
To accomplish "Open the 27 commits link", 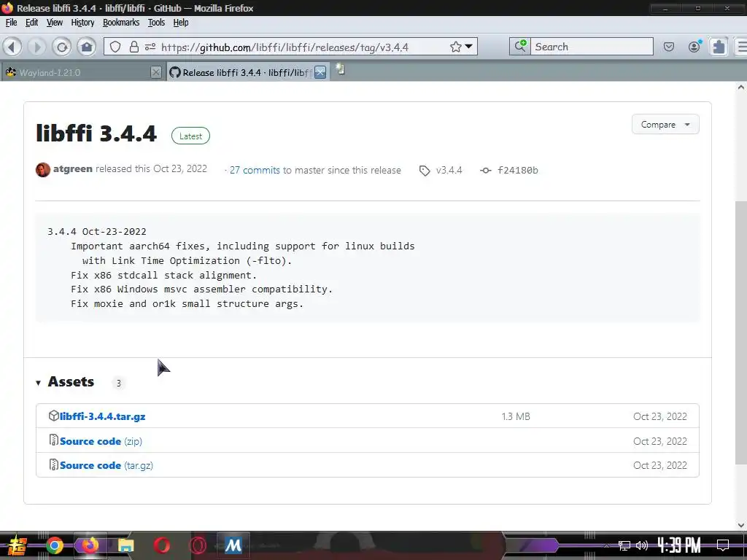I will (255, 170).
